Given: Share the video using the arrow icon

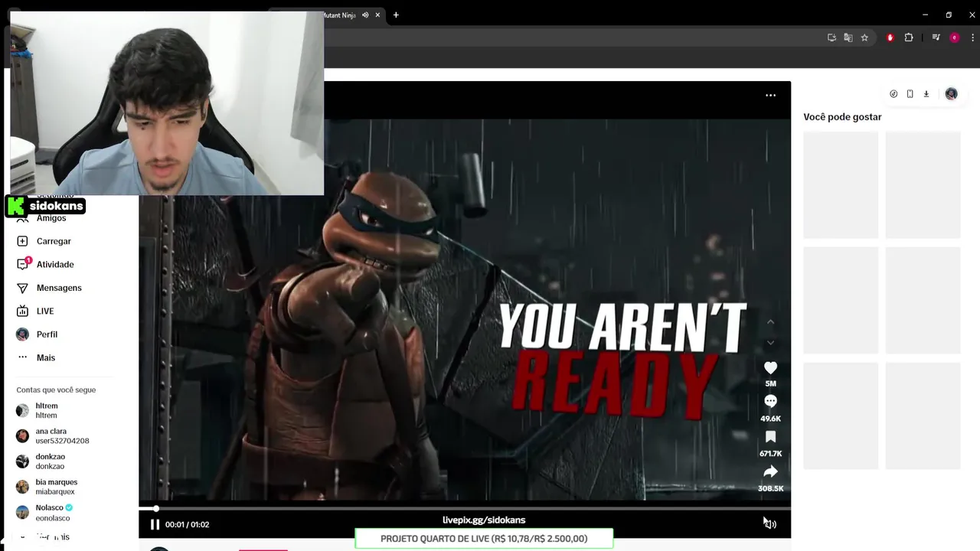Looking at the screenshot, I should (770, 471).
